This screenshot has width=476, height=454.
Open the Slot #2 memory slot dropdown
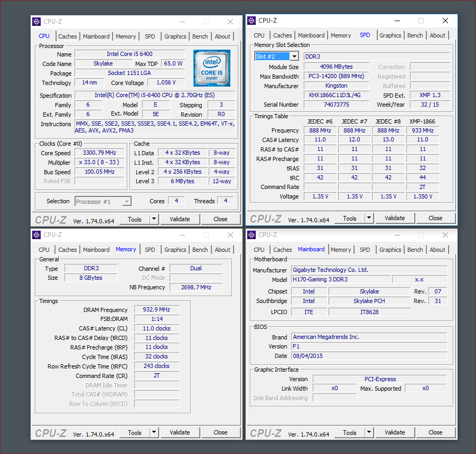(x=294, y=56)
